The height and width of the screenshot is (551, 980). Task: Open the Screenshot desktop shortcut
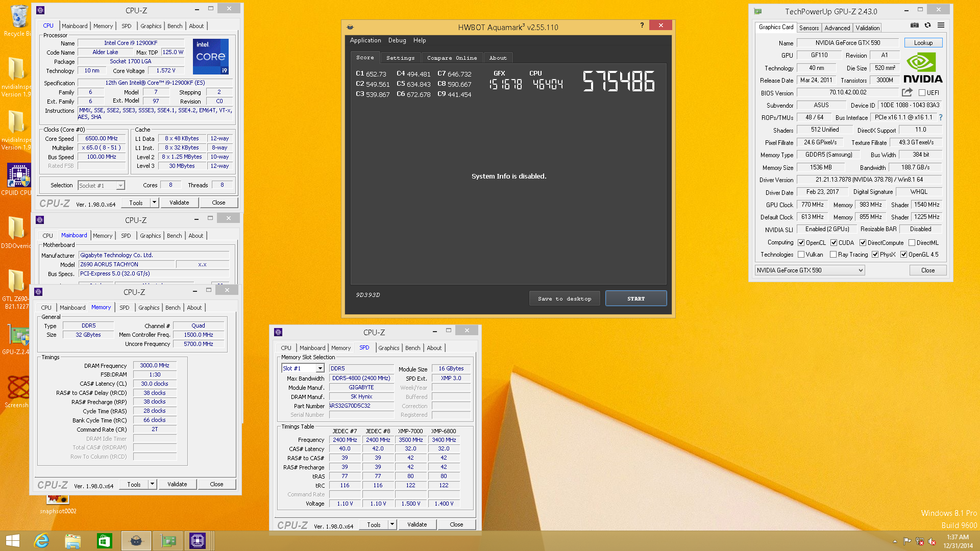(x=18, y=392)
